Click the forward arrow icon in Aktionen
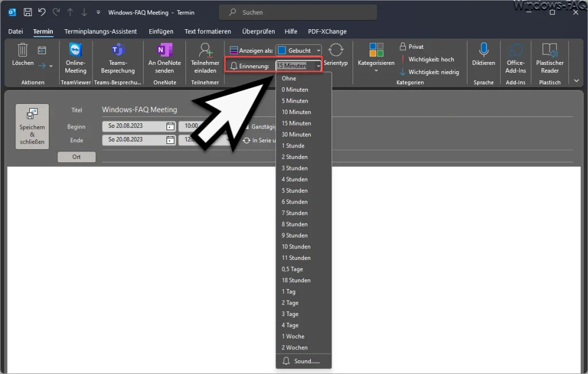This screenshot has width=588, height=374. [41, 66]
